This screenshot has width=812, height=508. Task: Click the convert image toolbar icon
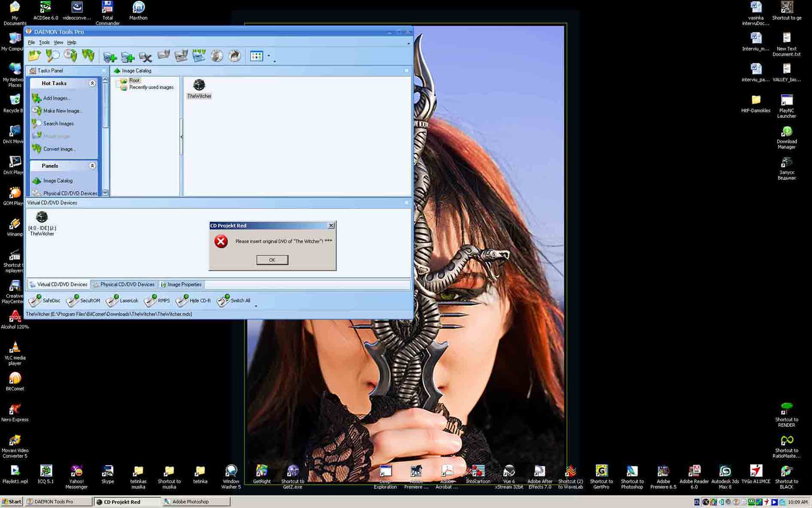pos(88,55)
